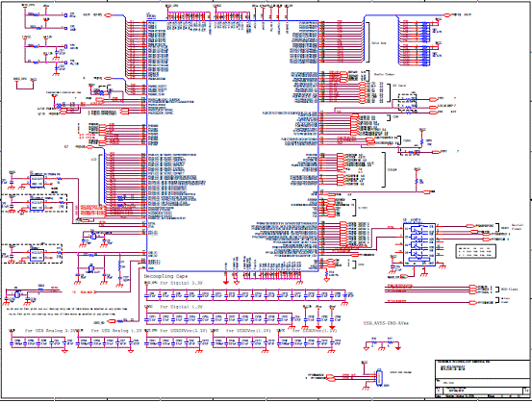Click the "USB_AVSS-GND-AVss" text label
The width and height of the screenshot is (532, 403).
coord(386,323)
